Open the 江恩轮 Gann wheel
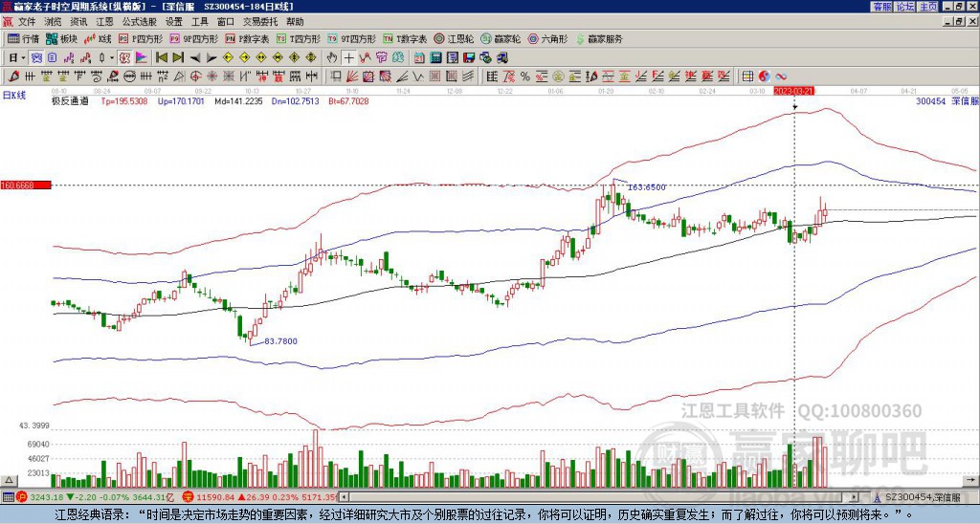Viewport: 980px width, 524px height. point(454,38)
